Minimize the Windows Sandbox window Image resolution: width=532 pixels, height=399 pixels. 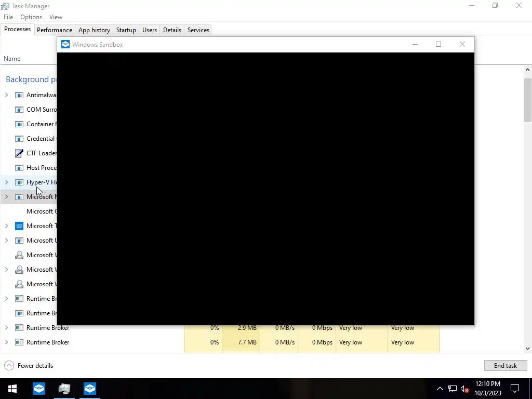point(415,45)
